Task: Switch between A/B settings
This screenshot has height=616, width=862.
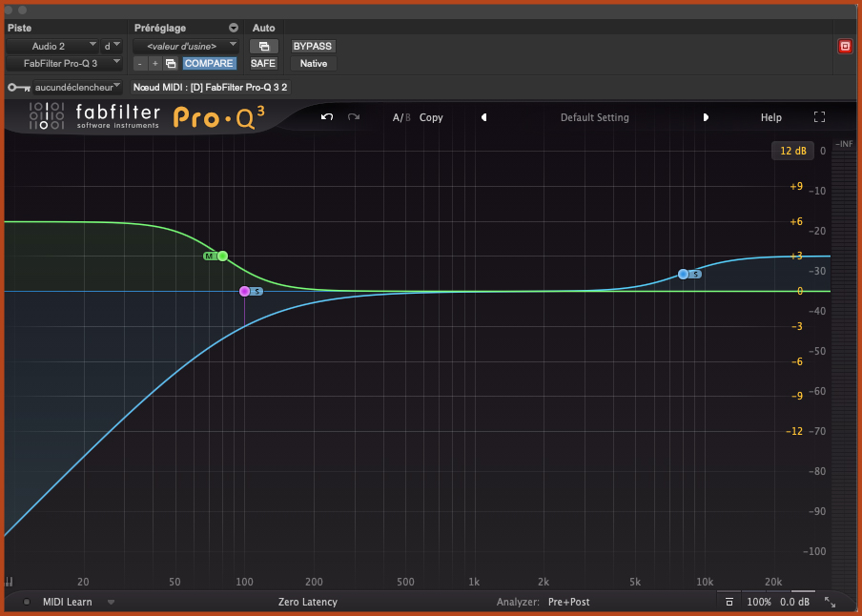Action: 400,117
